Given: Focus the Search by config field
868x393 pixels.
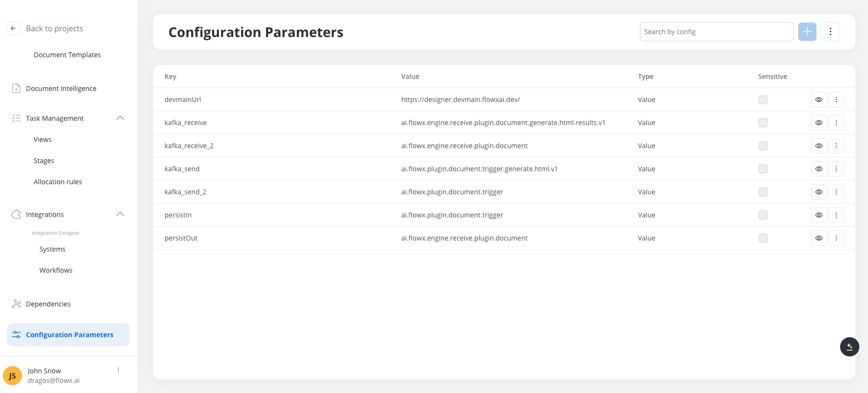Looking at the screenshot, I should pyautogui.click(x=716, y=32).
